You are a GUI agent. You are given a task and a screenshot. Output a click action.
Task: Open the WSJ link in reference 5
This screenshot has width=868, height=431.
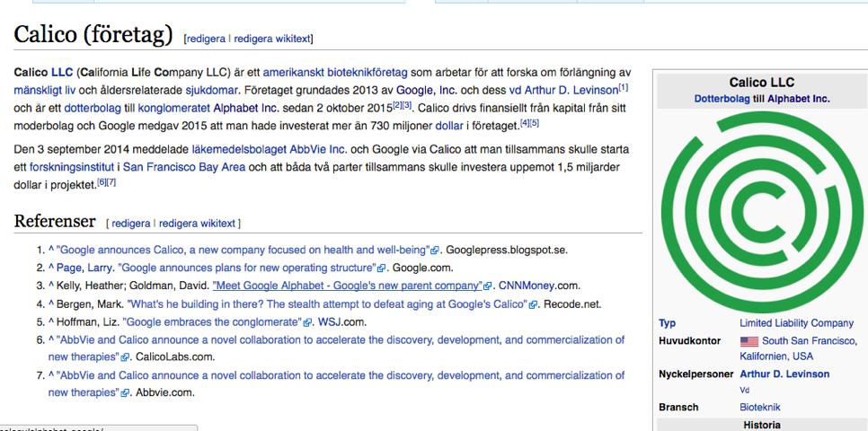click(330, 321)
